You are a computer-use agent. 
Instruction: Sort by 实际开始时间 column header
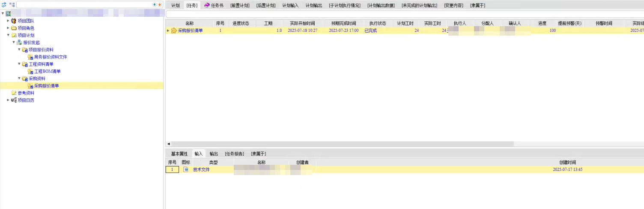point(302,23)
